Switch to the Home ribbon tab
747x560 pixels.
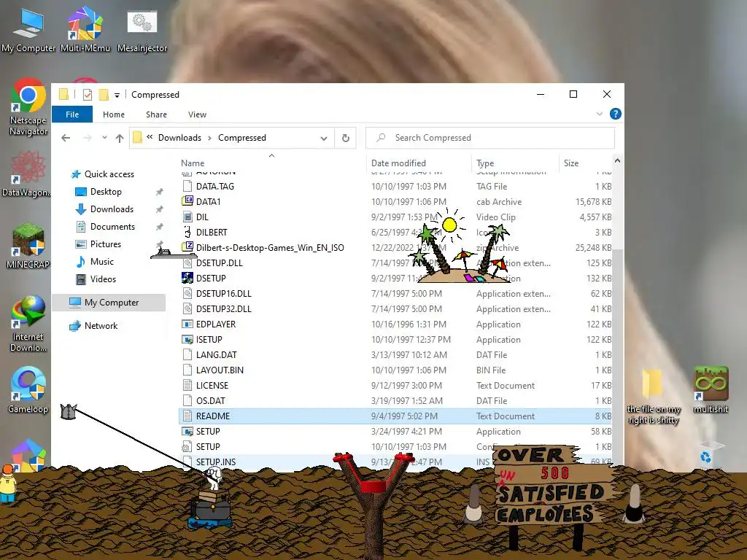pyautogui.click(x=113, y=114)
